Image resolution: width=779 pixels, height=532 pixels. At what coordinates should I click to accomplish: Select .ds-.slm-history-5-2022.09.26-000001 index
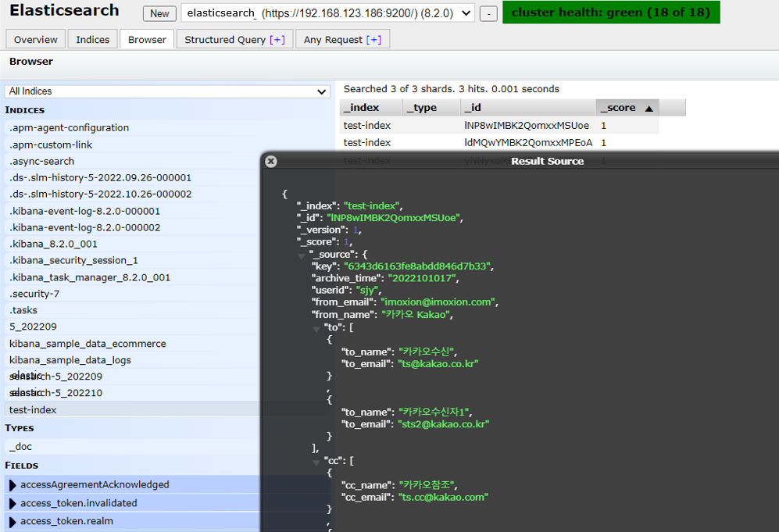click(x=132, y=177)
